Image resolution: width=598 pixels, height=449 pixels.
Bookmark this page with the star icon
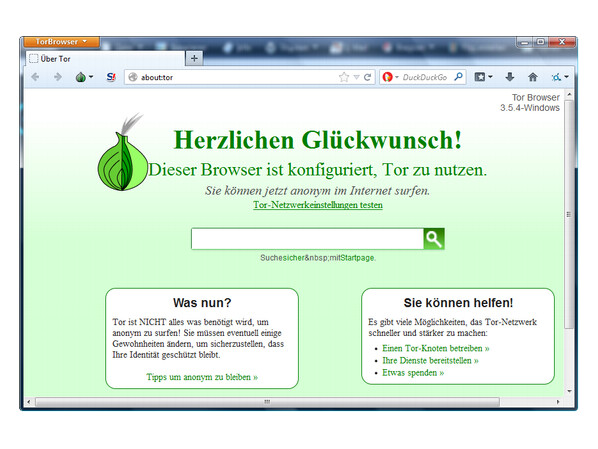coord(344,77)
